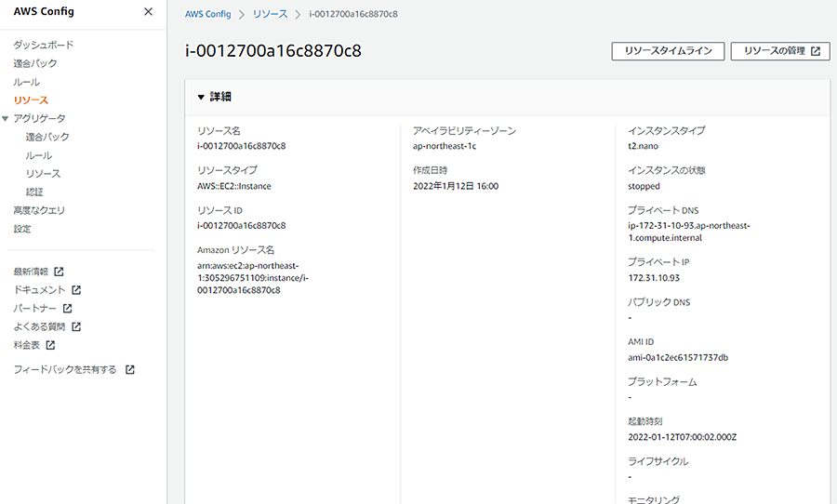
Task: Click creation date 2022年1月12日 16:00
Action: click(456, 186)
